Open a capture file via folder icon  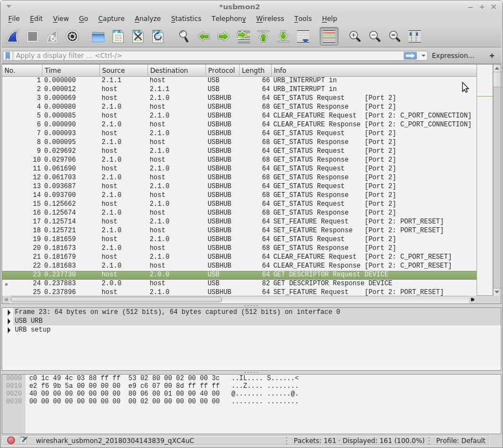click(x=98, y=36)
